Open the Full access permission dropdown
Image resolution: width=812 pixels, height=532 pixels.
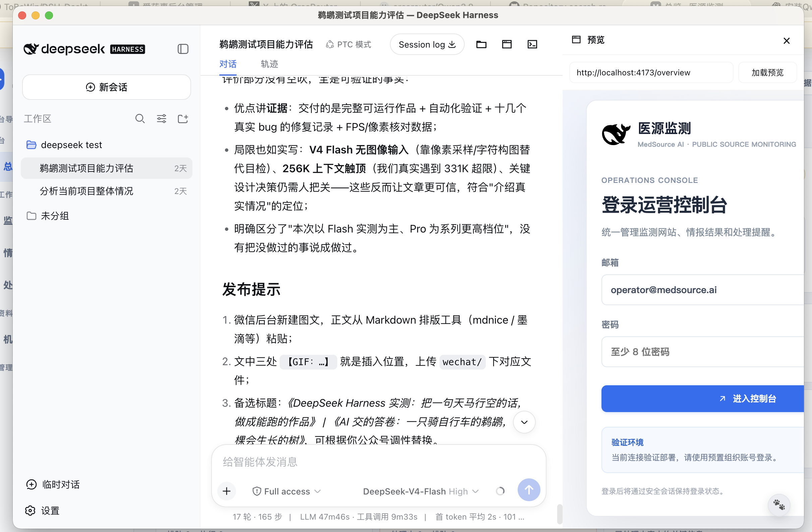tap(287, 491)
